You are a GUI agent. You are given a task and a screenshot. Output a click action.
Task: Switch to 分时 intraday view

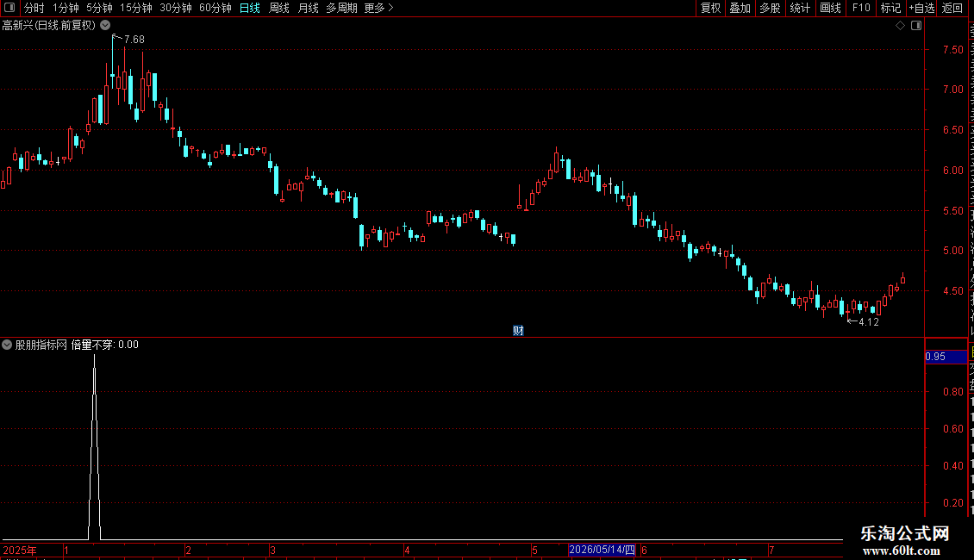[34, 8]
